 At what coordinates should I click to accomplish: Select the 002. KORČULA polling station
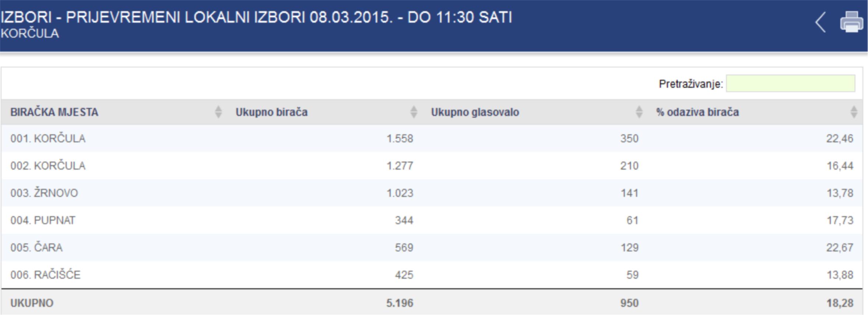(x=48, y=166)
